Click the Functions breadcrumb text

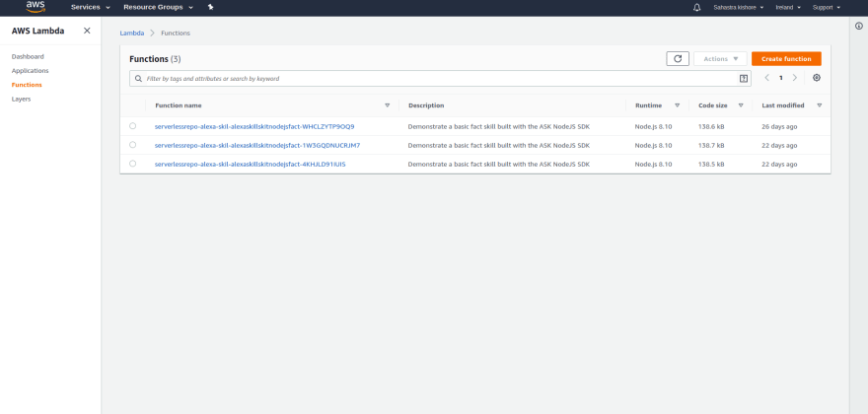[x=176, y=34]
